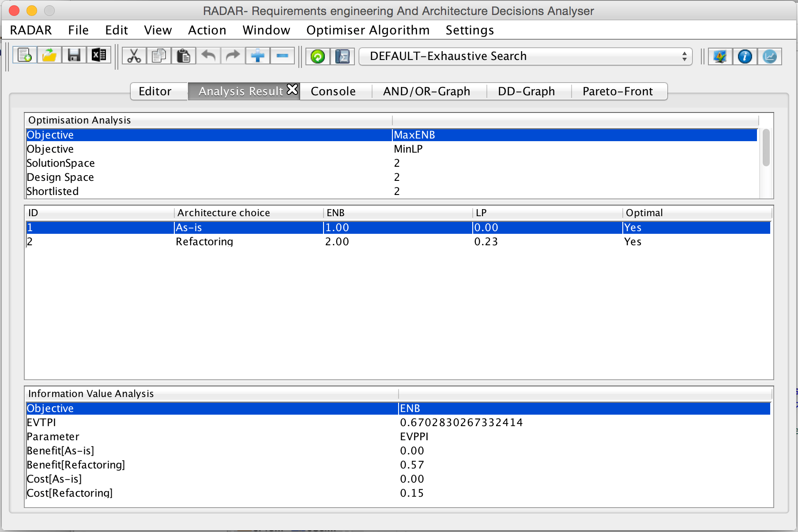Click the green refresh icon

click(318, 56)
